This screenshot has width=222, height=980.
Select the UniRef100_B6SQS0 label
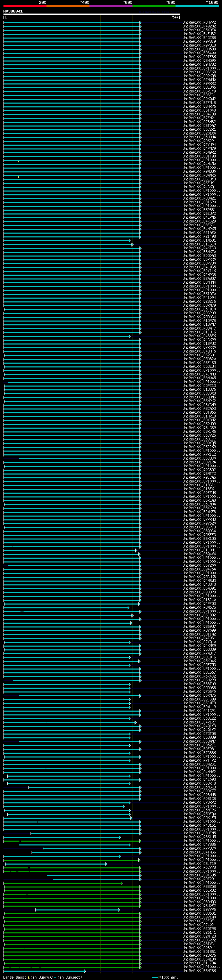tap(199, 459)
